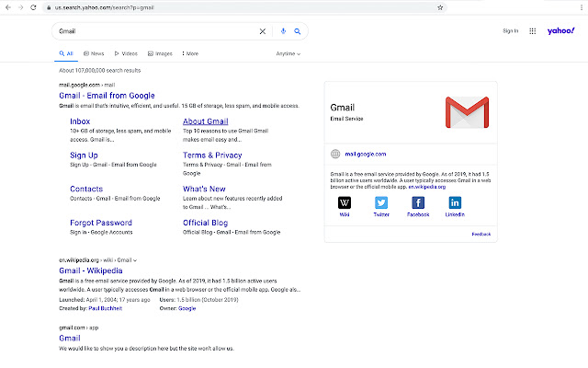Viewport: 588px width, 368px height.
Task: Switch to the News tab
Action: (x=94, y=53)
